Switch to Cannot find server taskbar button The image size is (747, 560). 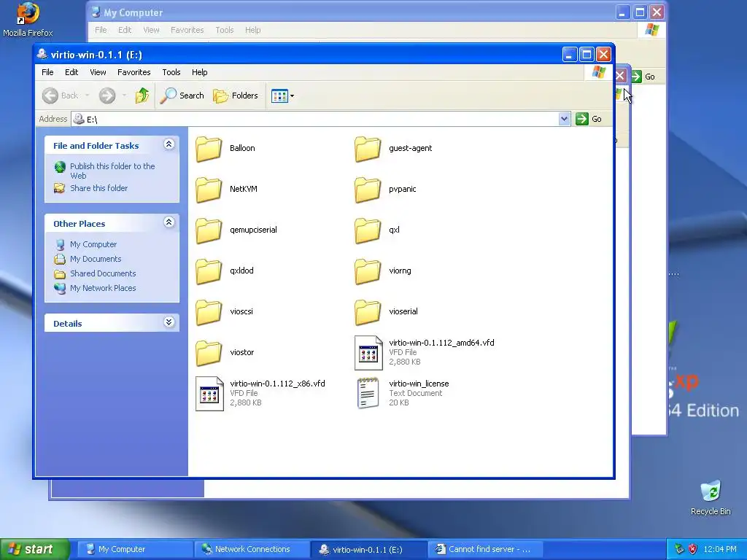485,550
